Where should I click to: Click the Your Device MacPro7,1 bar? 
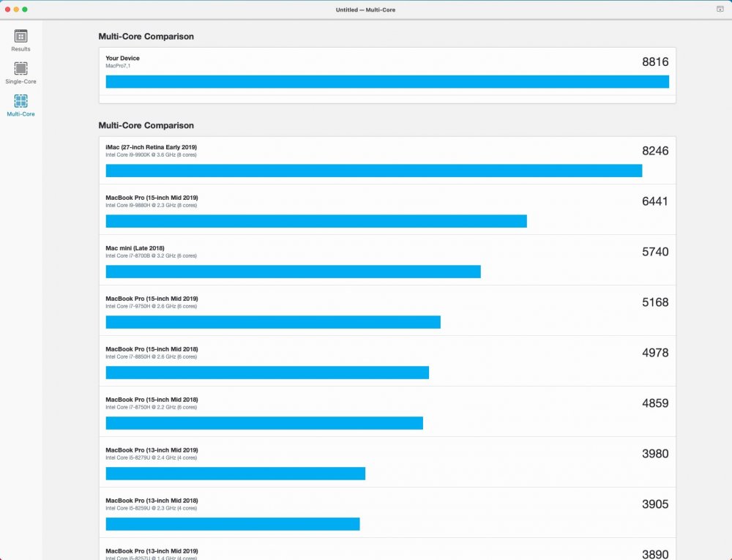pos(387,82)
